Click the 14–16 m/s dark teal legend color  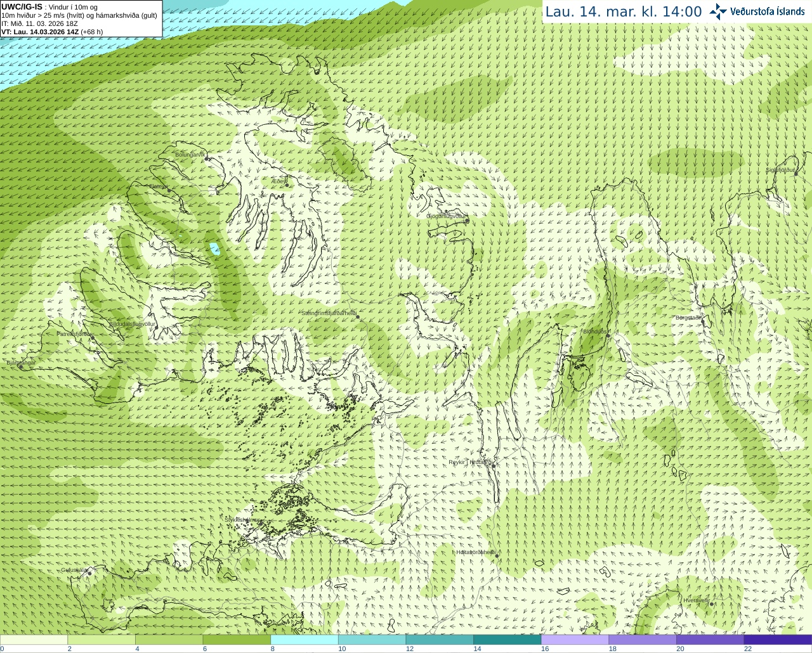click(507, 640)
